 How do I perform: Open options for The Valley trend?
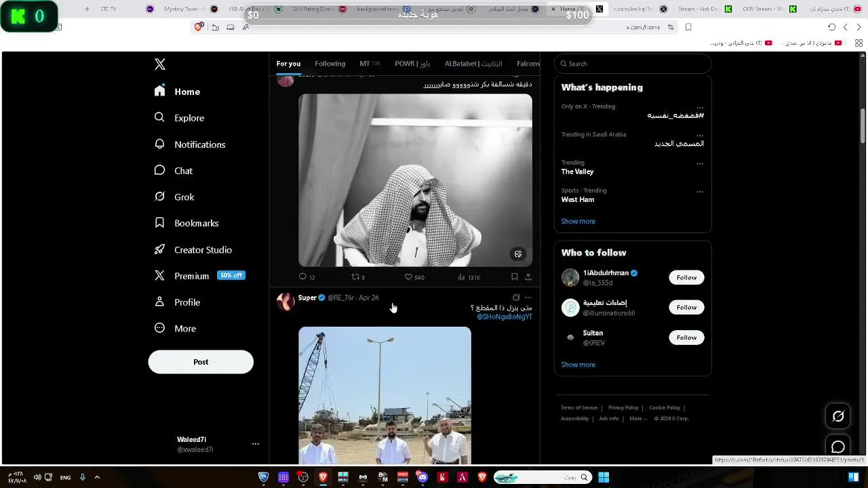tap(700, 163)
